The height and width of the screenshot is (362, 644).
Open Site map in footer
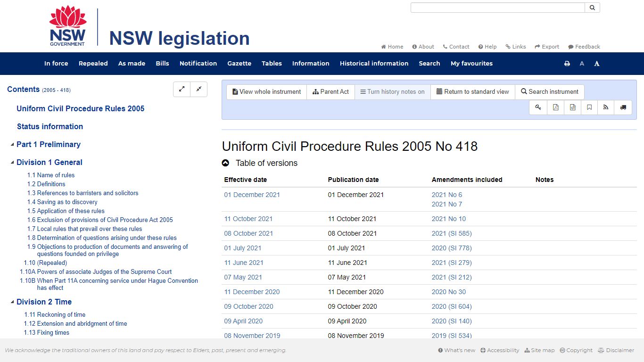[x=539, y=350]
